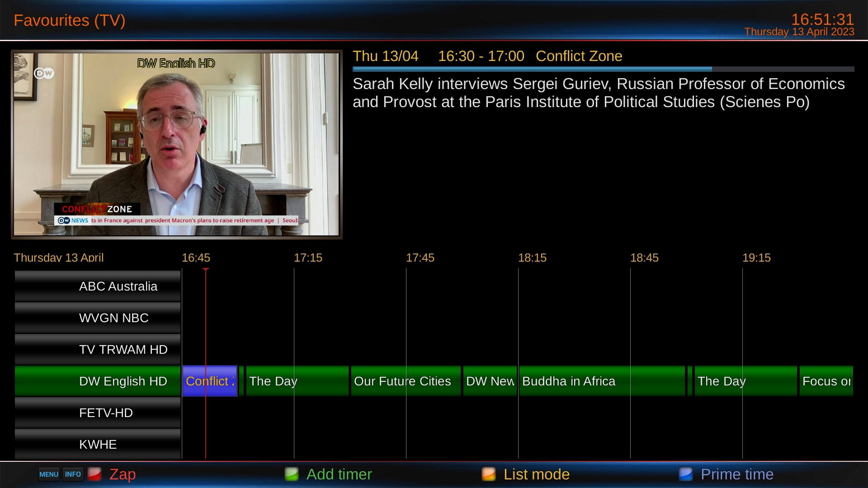Select Buddha in Africa programme
Image resolution: width=868 pixels, height=488 pixels.
tap(602, 381)
